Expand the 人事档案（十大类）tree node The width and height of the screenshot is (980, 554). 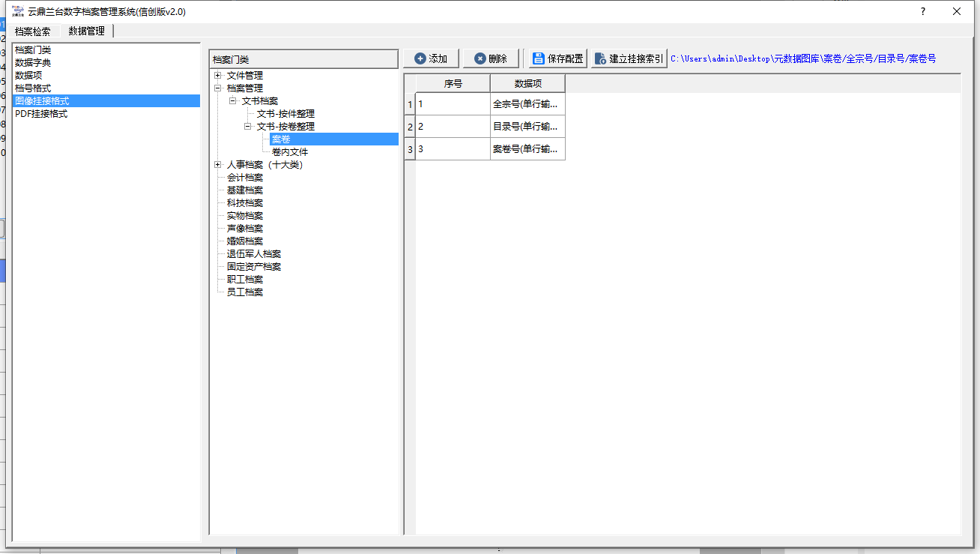[x=217, y=164]
